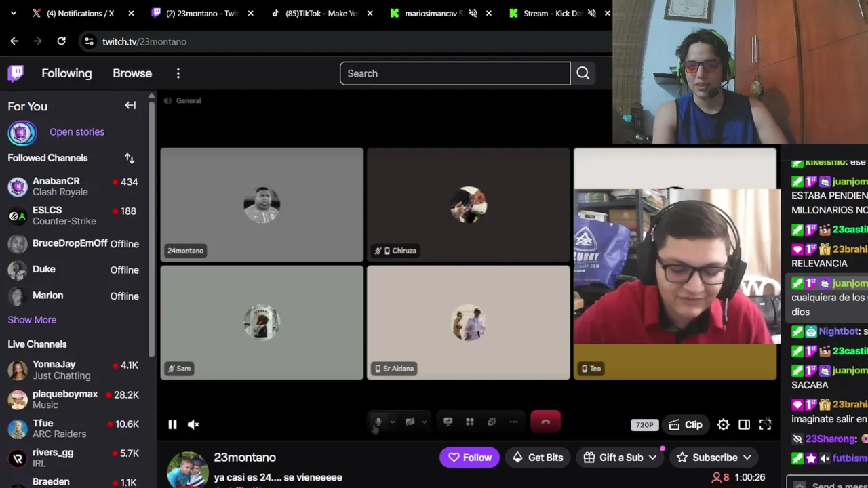
Task: Open player settings gear
Action: [724, 425]
